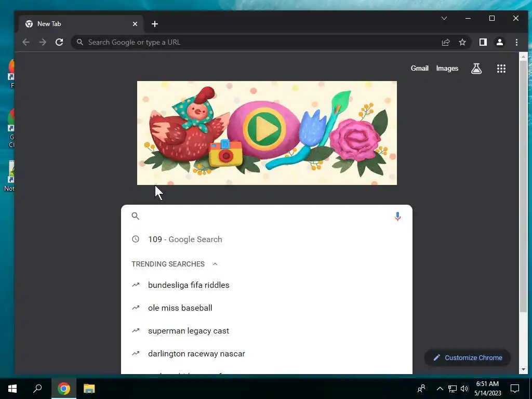This screenshot has height=399, width=532.
Task: Select the New Tab tab
Action: tap(81, 24)
